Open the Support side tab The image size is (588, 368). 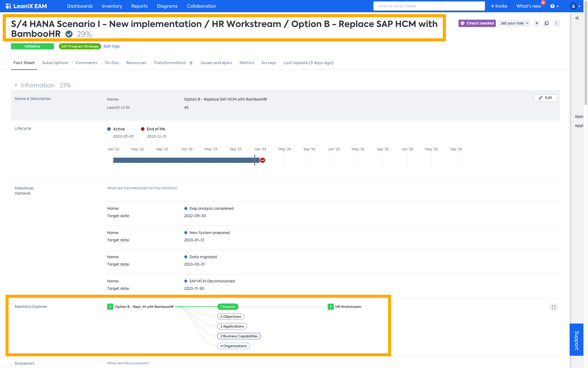[577, 340]
